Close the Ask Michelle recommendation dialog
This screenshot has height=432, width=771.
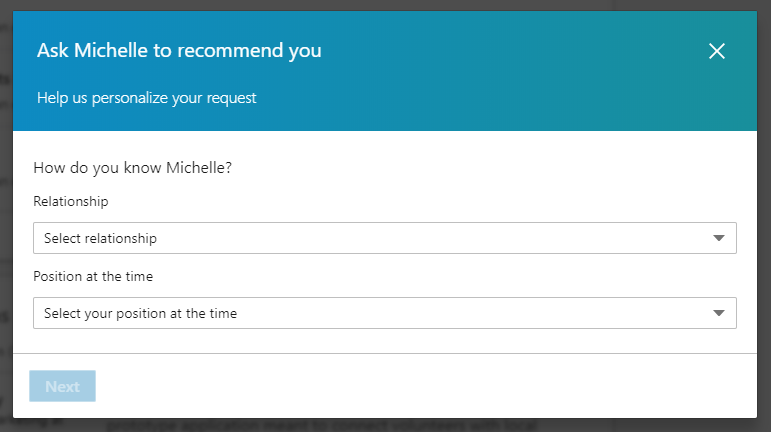716,51
